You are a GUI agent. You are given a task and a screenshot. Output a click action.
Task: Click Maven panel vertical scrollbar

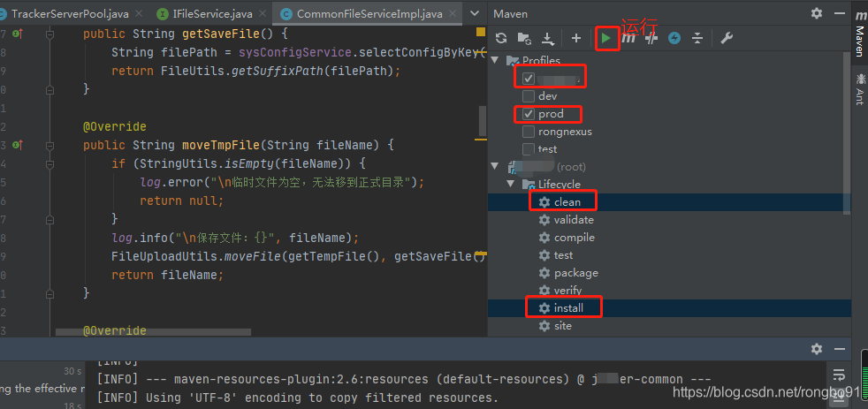click(847, 133)
